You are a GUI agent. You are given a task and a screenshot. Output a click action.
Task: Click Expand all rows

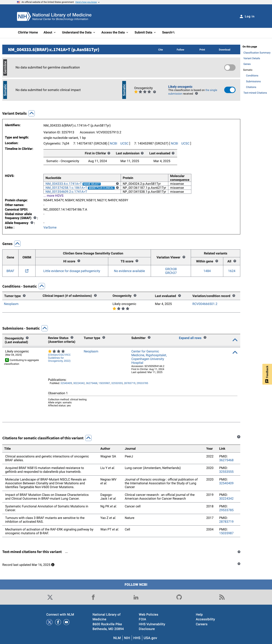click(190, 338)
